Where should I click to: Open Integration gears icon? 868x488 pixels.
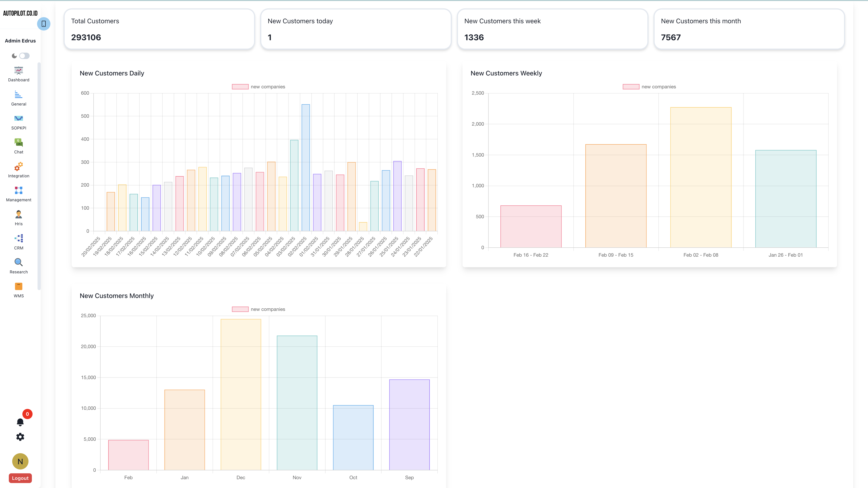pos(19,166)
